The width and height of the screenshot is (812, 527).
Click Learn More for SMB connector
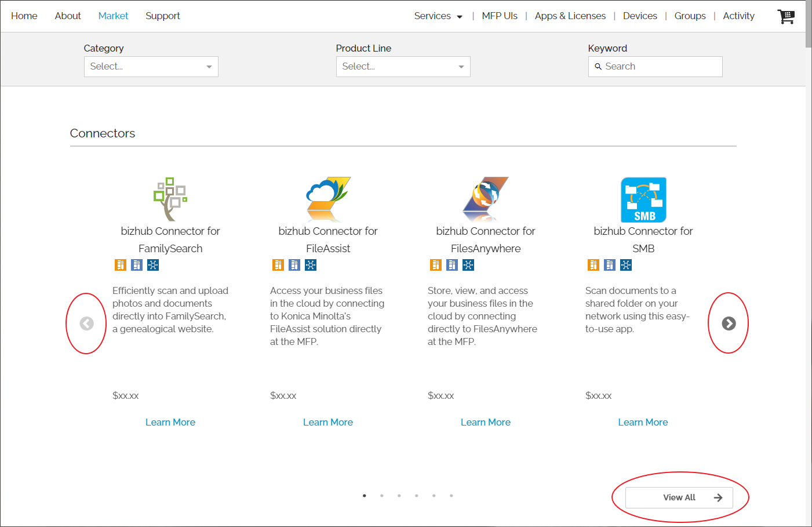643,422
